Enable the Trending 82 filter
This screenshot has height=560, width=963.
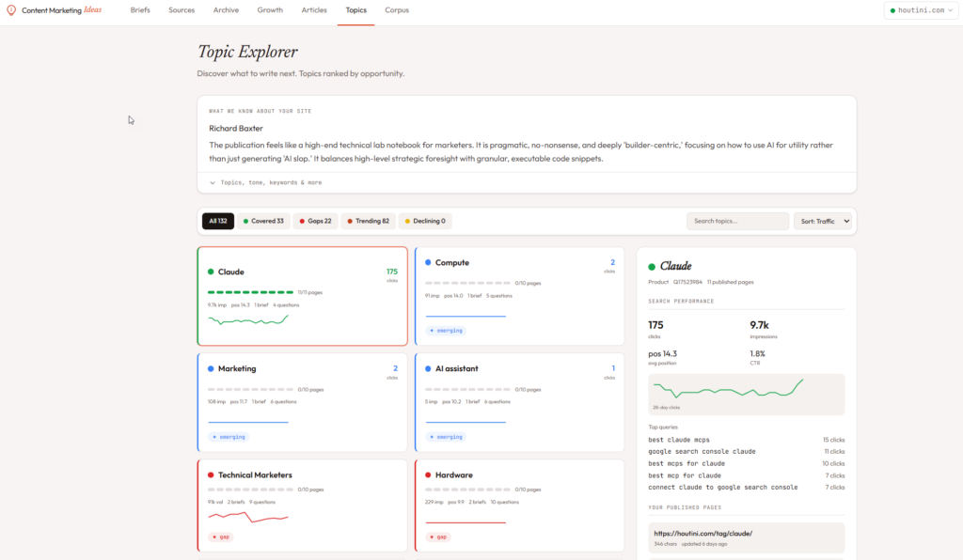[x=368, y=222]
